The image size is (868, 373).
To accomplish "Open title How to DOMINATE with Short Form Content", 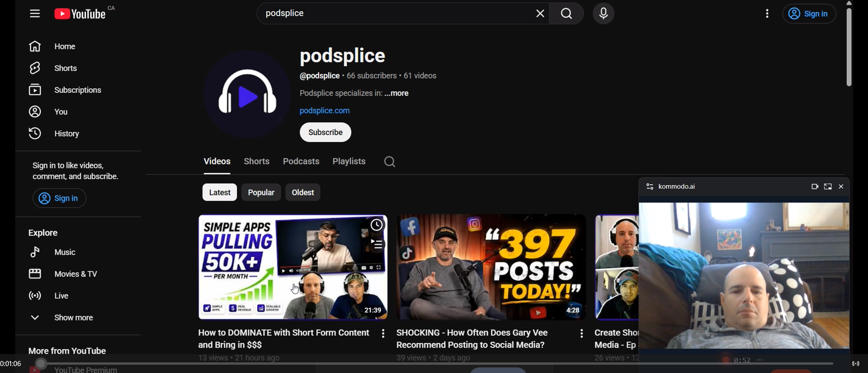I will coord(284,339).
